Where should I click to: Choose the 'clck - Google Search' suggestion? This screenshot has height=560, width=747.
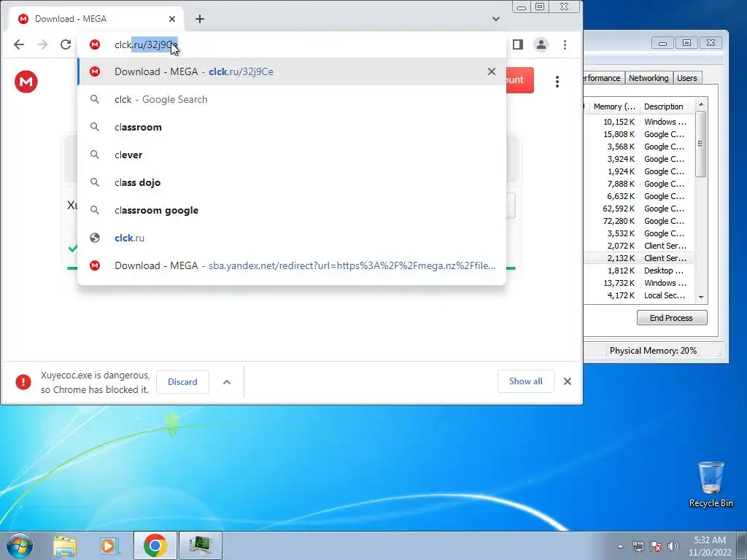[292, 99]
